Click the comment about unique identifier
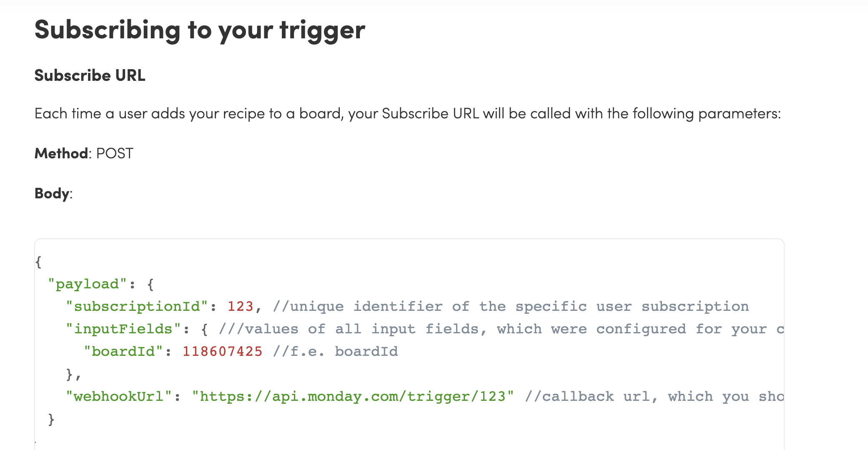The image size is (868, 450). coord(511,307)
